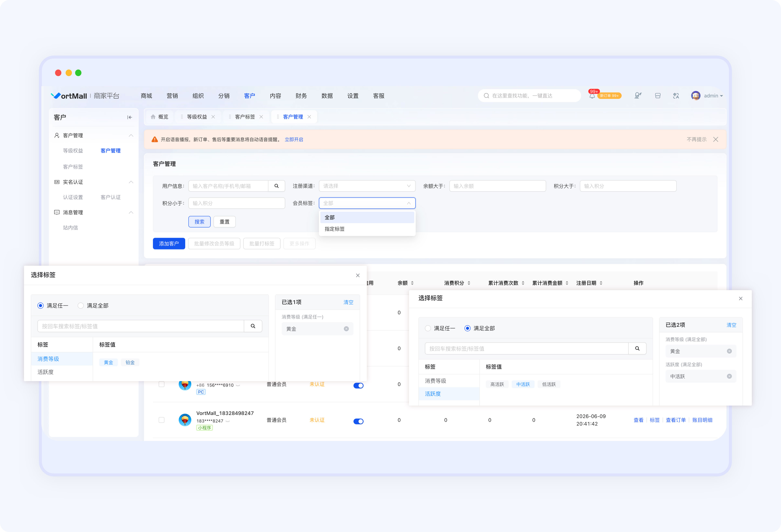The image size is (781, 532).
Task: Click the search magnifier beside 用户信息 field
Action: tap(276, 186)
